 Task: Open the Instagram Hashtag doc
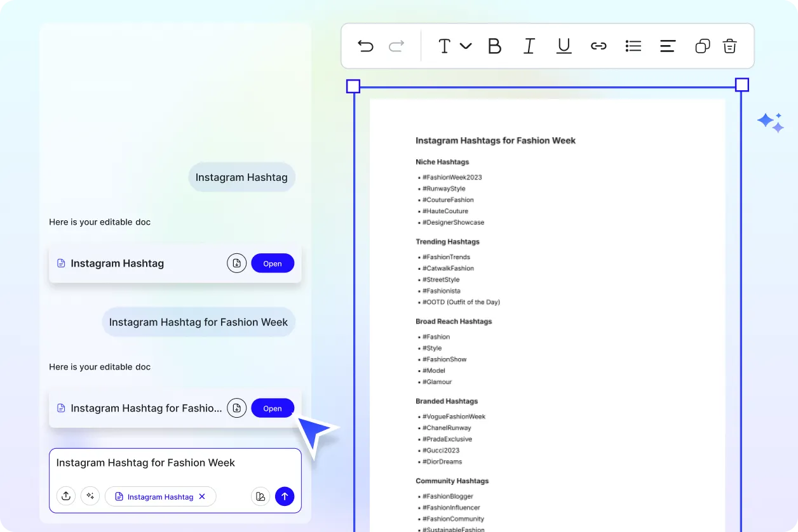tap(273, 263)
